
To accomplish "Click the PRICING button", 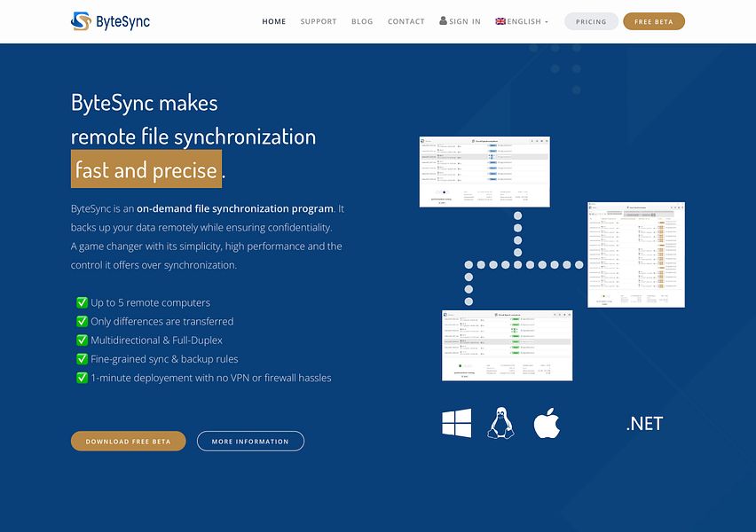I will [x=591, y=20].
